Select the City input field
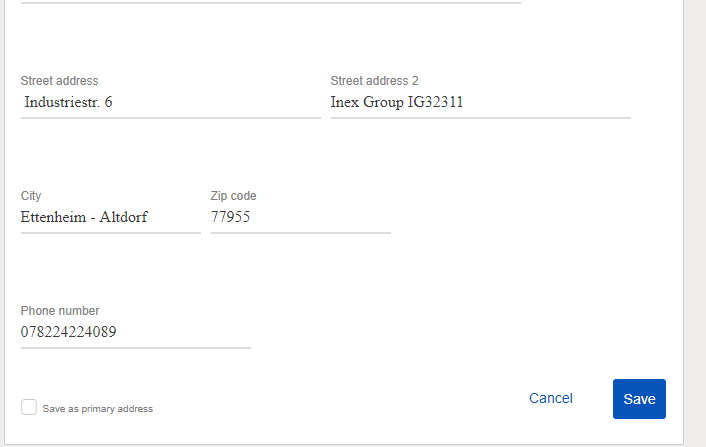The image size is (706, 447). 111,218
